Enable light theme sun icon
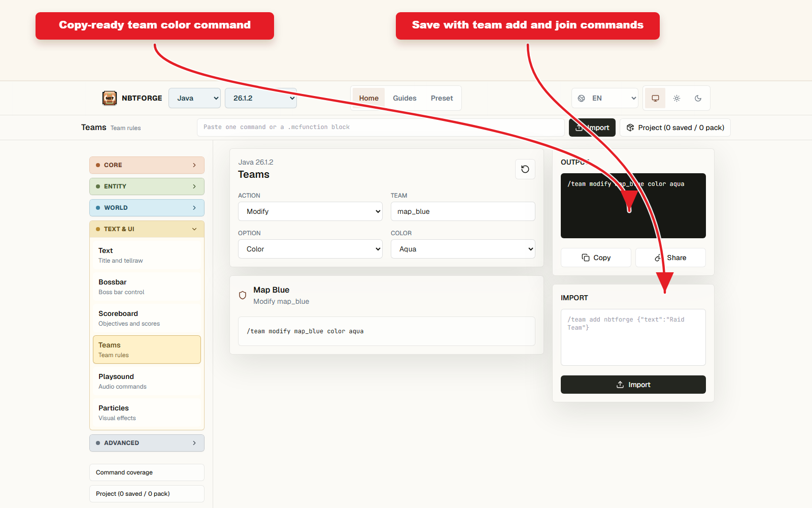 (676, 98)
